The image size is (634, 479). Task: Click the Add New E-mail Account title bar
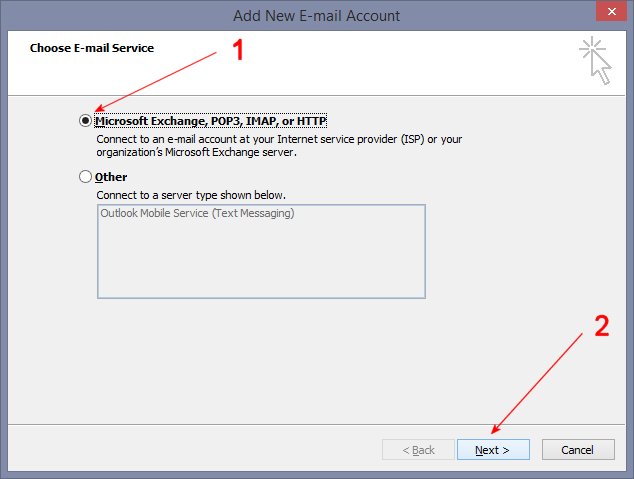pos(317,16)
